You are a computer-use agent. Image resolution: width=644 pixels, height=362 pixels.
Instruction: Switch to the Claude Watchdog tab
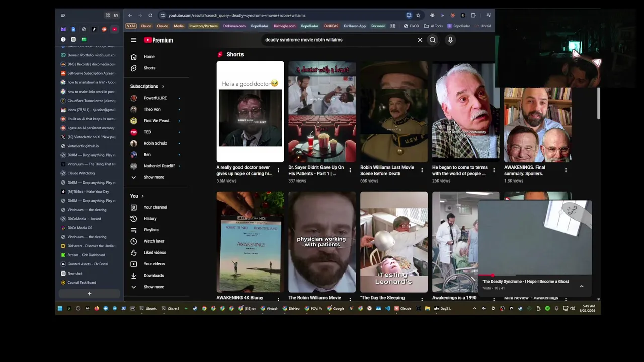pyautogui.click(x=89, y=173)
